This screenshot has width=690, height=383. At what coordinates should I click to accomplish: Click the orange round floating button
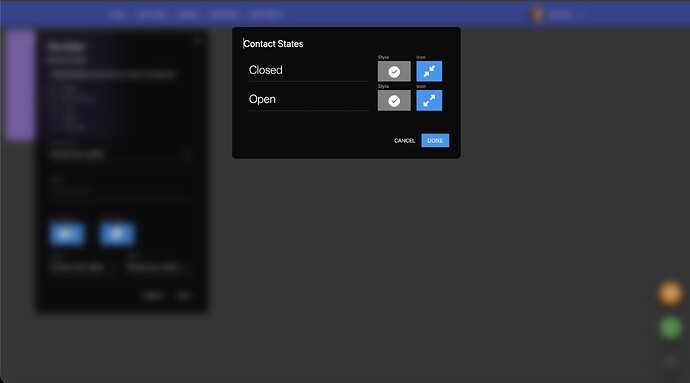(x=670, y=293)
